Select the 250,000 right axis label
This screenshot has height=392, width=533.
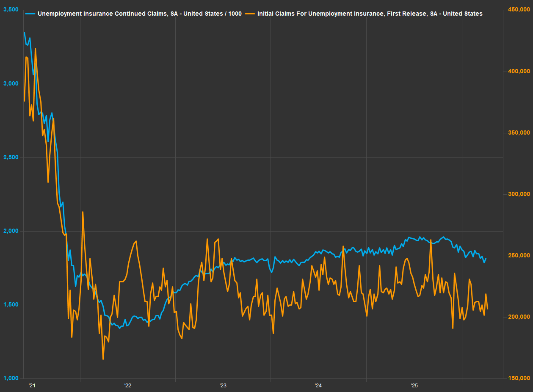coord(519,256)
